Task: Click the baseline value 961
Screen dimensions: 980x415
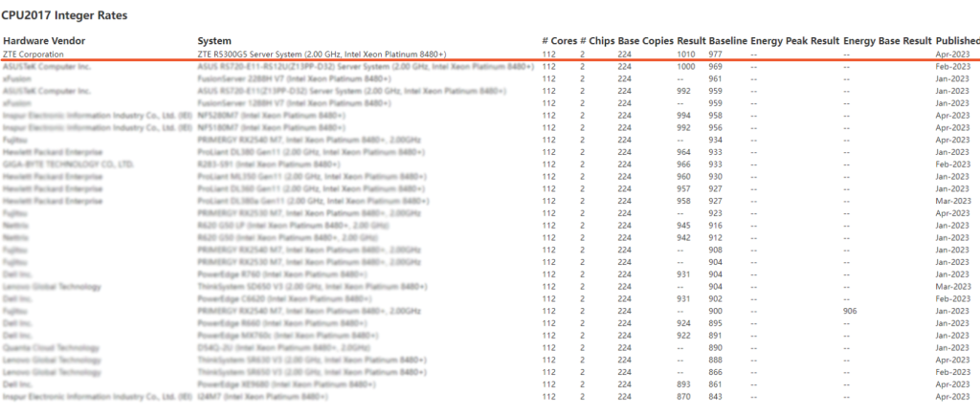Action: 716,79
